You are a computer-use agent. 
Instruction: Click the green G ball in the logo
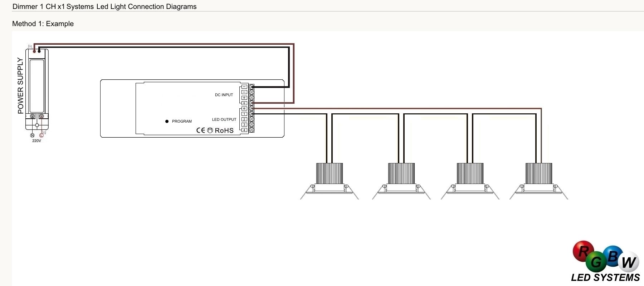[x=596, y=262]
